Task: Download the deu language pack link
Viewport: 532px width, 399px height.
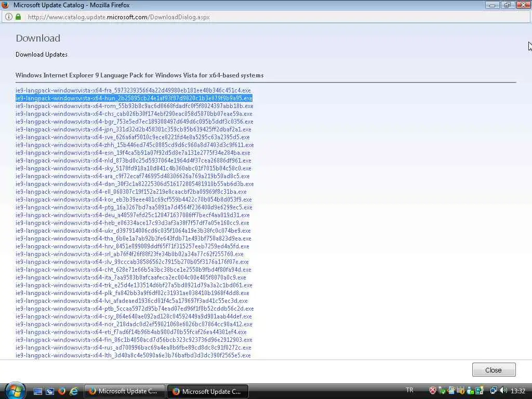Action: click(x=132, y=215)
